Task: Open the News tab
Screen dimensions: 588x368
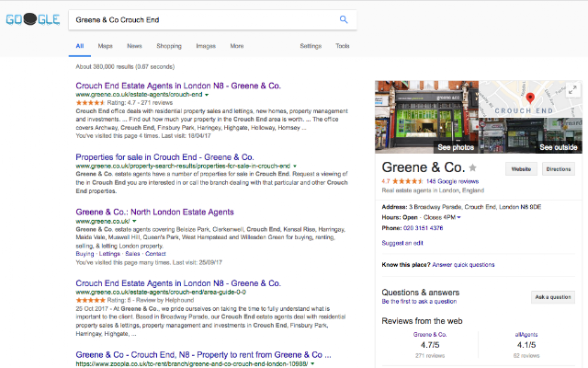Action: (x=134, y=46)
